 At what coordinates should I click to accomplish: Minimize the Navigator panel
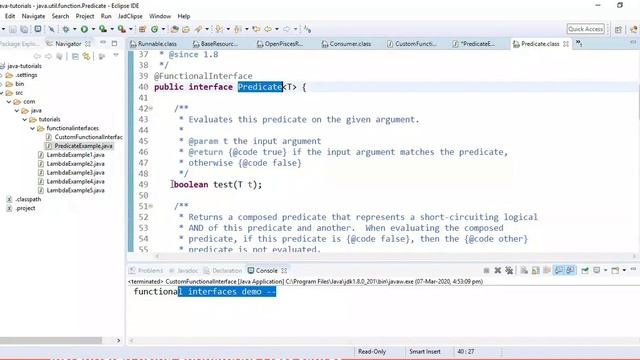pyautogui.click(x=103, y=43)
